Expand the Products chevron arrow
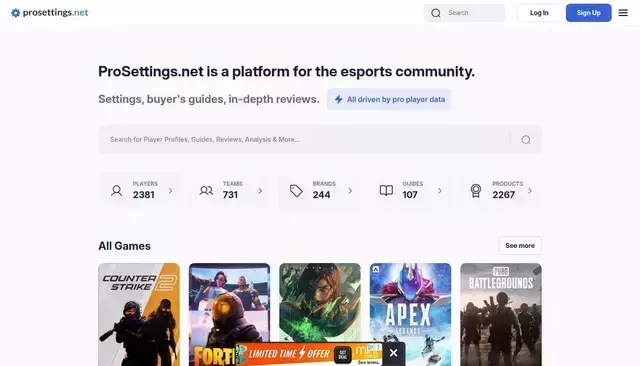 [x=530, y=191]
